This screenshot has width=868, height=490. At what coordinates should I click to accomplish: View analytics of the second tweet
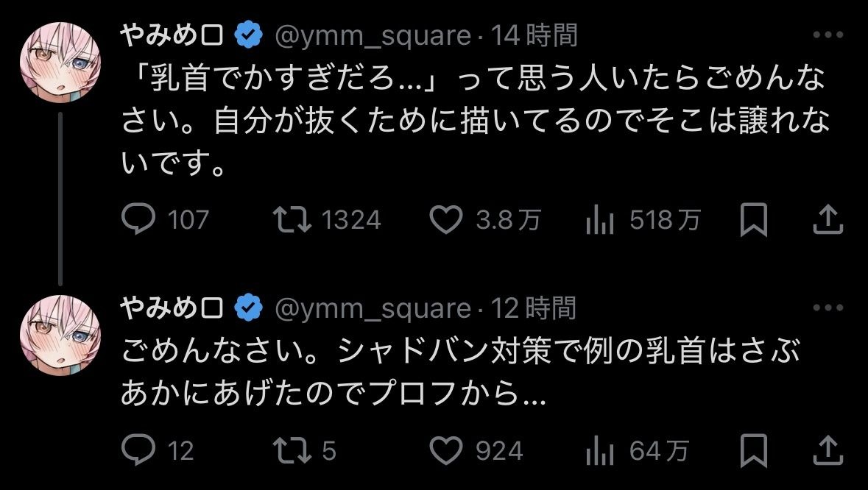599,450
